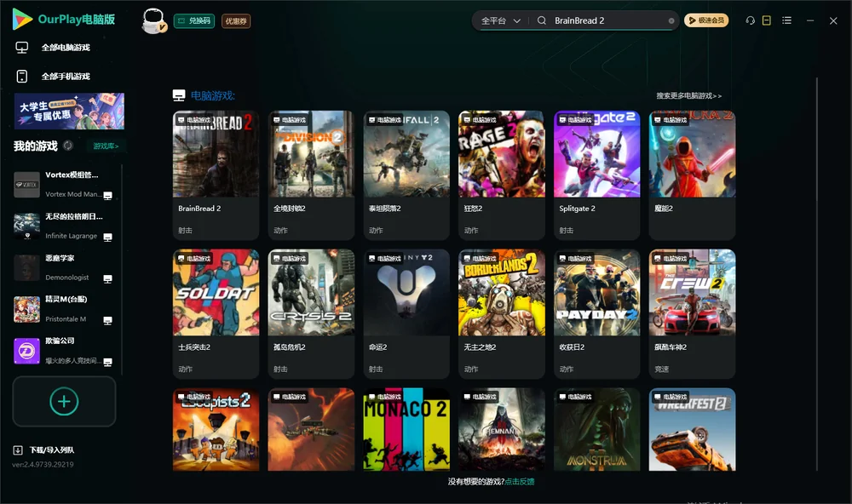
Task: Click 搜索更多电脑游戏>> link
Action: 689,95
